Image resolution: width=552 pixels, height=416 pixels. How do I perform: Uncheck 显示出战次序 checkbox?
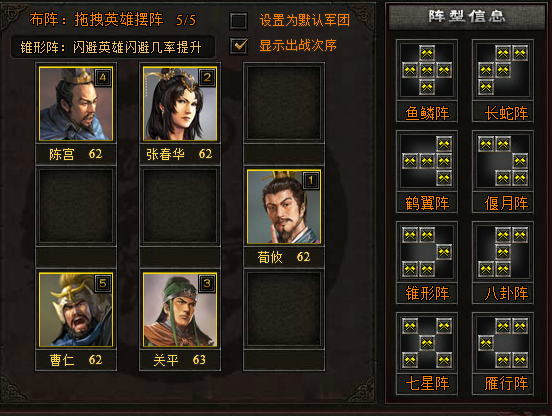[239, 46]
